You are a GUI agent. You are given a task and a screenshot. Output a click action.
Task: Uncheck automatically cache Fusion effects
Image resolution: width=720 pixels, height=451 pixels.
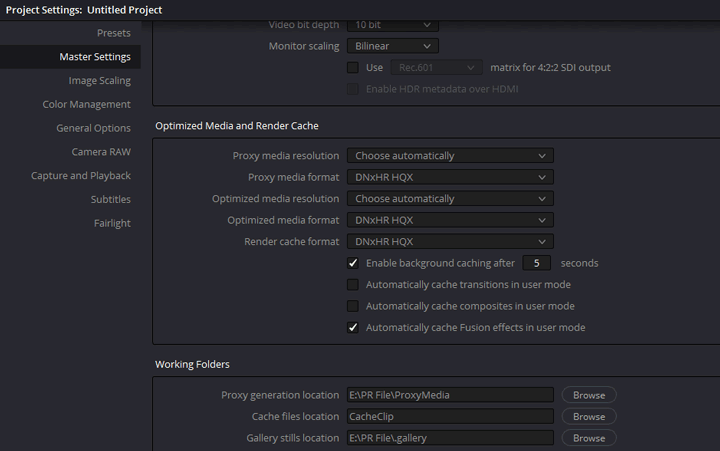[353, 327]
